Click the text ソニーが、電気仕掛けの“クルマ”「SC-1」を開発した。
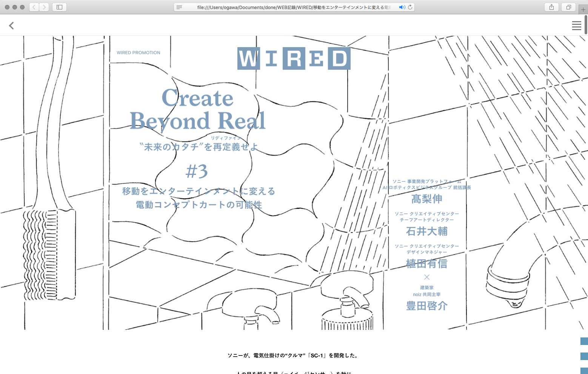588x374 pixels. (293, 356)
